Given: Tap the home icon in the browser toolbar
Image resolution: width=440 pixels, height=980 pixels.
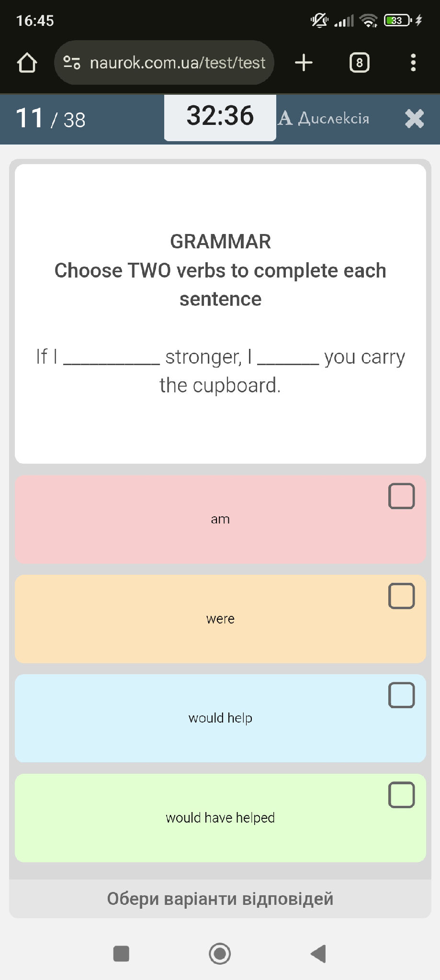Looking at the screenshot, I should click(x=27, y=62).
